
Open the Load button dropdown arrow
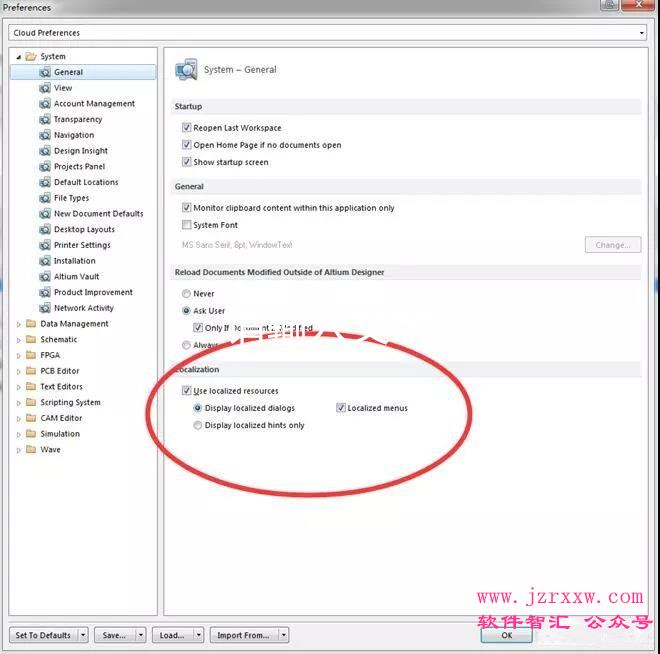198,635
